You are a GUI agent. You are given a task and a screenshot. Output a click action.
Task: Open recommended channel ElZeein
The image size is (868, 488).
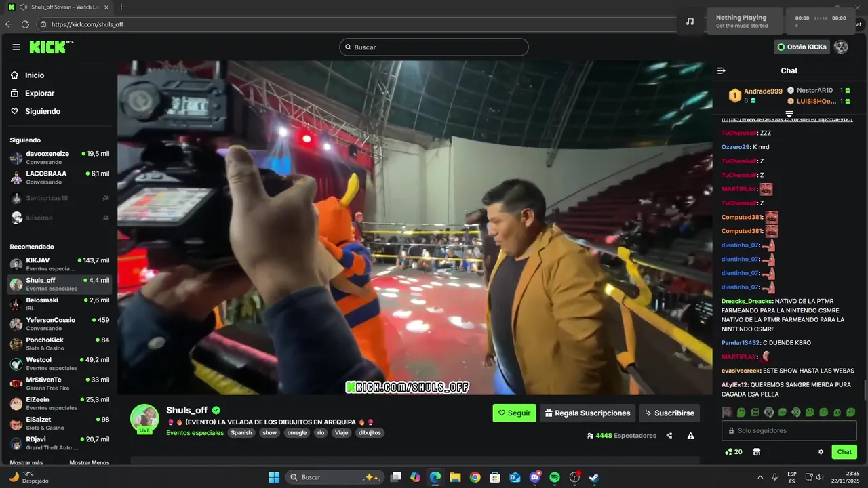tap(60, 403)
